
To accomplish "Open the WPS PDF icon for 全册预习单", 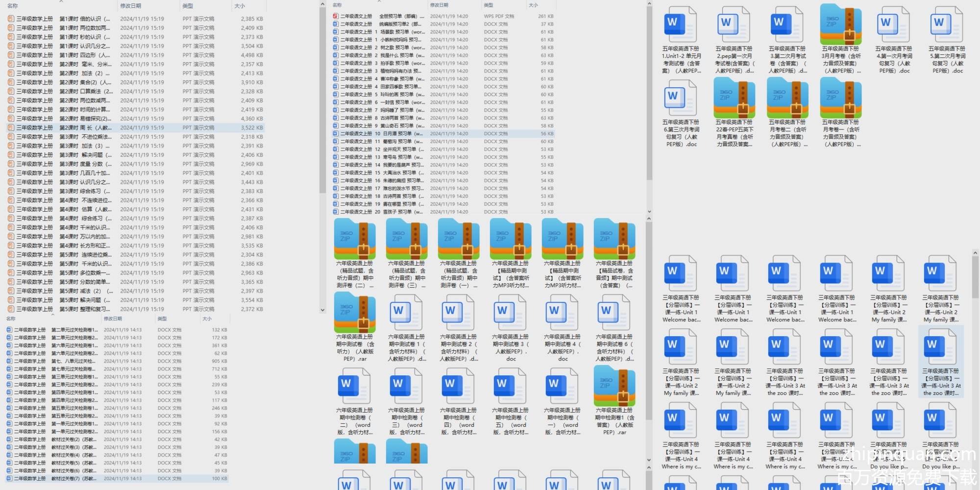I will tap(336, 16).
